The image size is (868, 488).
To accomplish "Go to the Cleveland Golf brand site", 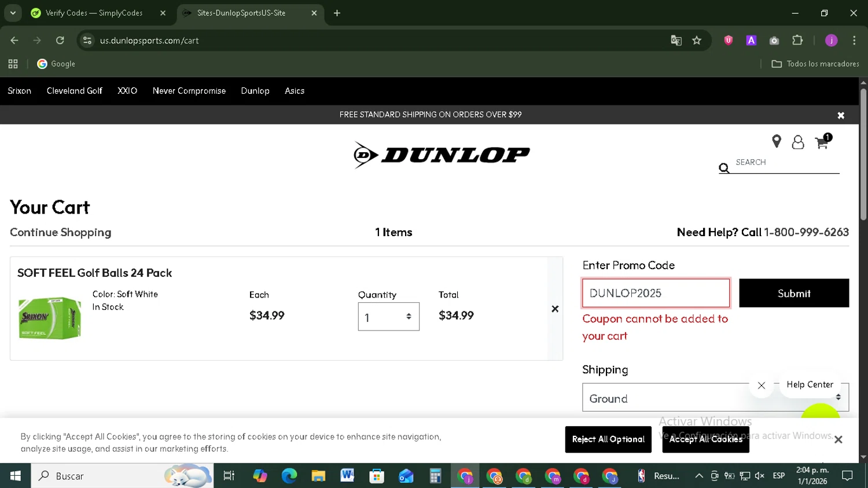I will point(75,91).
